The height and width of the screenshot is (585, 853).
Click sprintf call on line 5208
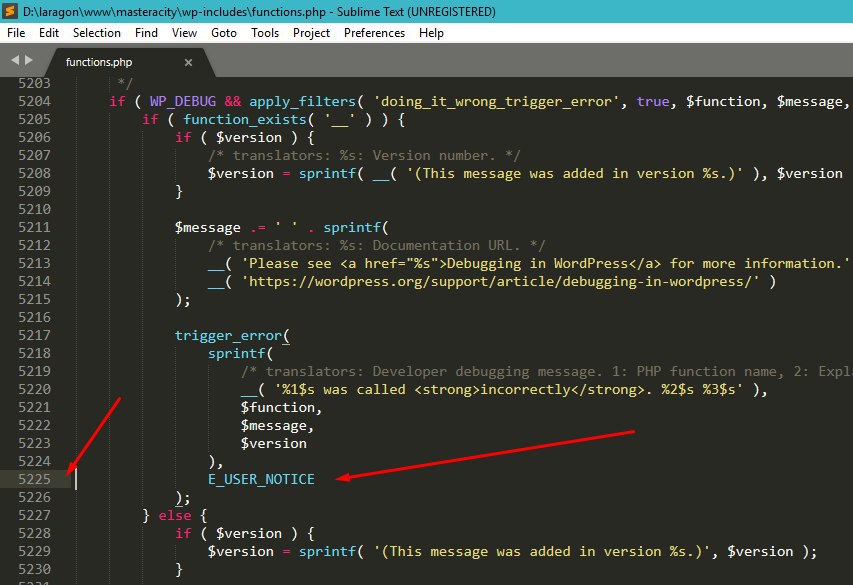point(327,173)
